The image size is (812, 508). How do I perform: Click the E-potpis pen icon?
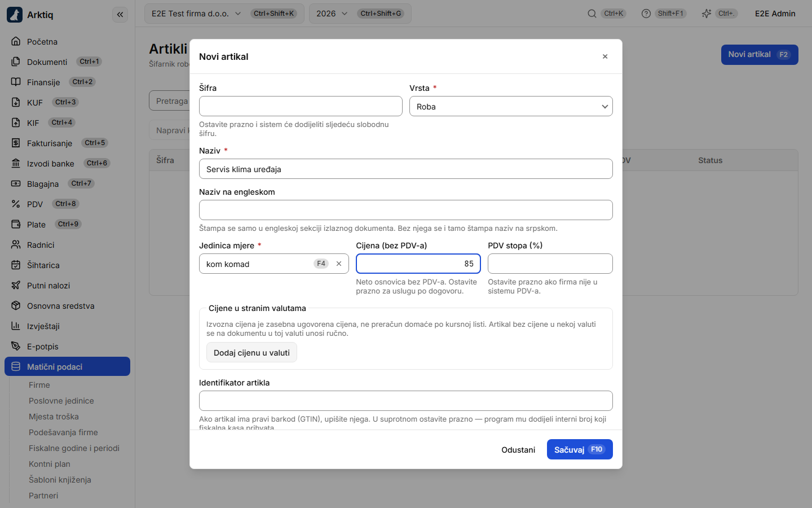click(16, 346)
